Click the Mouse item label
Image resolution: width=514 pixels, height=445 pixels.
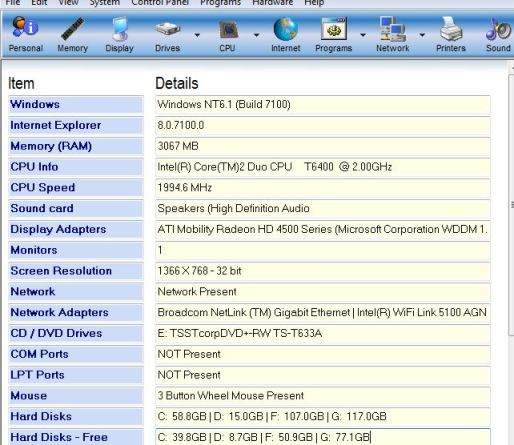tap(76, 396)
